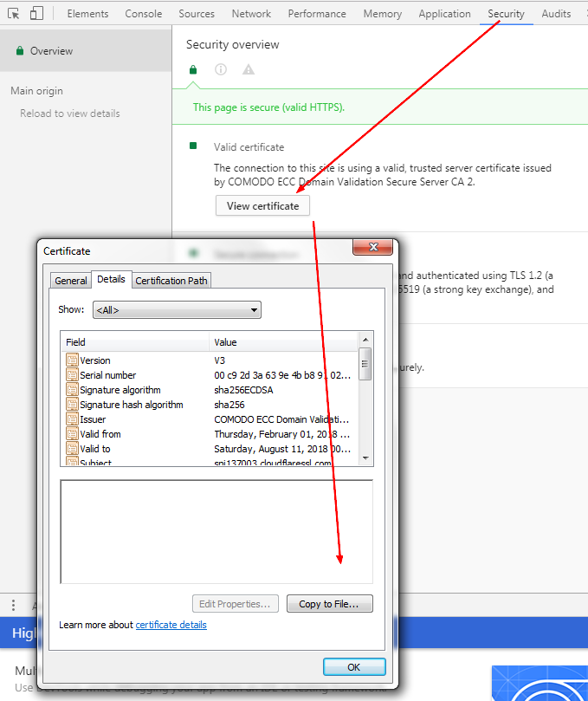This screenshot has height=701, width=588.
Task: Select the inspect element cursor icon
Action: pos(13,13)
